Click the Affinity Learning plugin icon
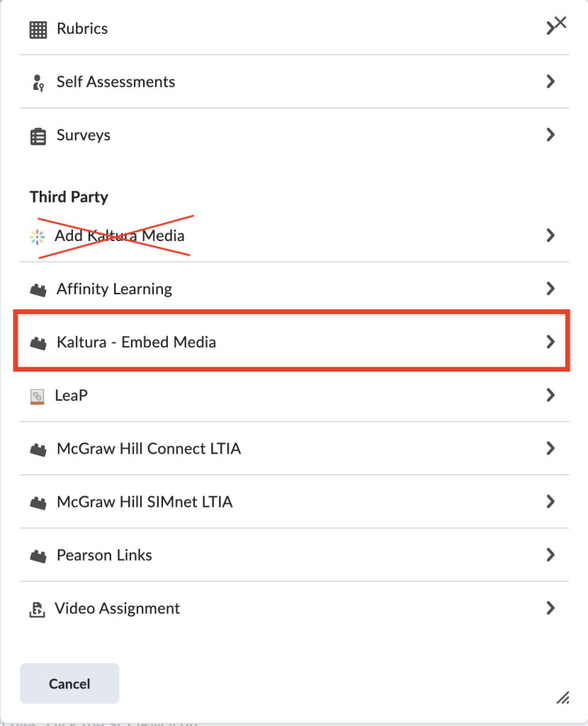The image size is (588, 726). (x=38, y=290)
